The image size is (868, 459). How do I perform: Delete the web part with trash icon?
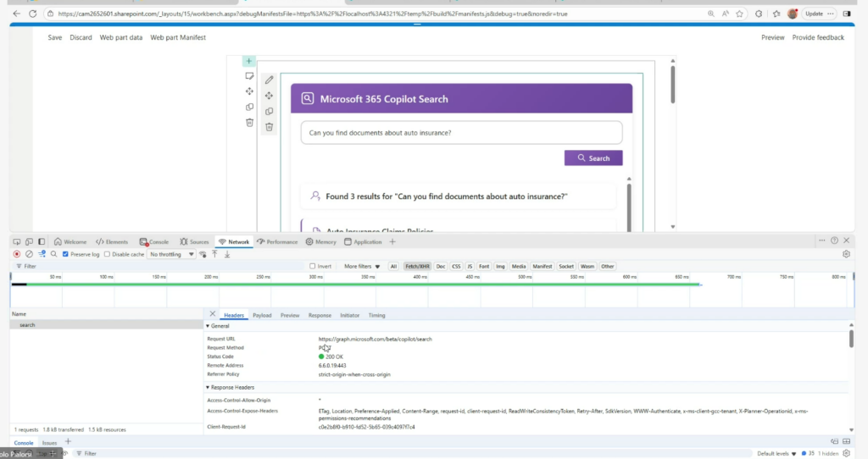pyautogui.click(x=269, y=127)
